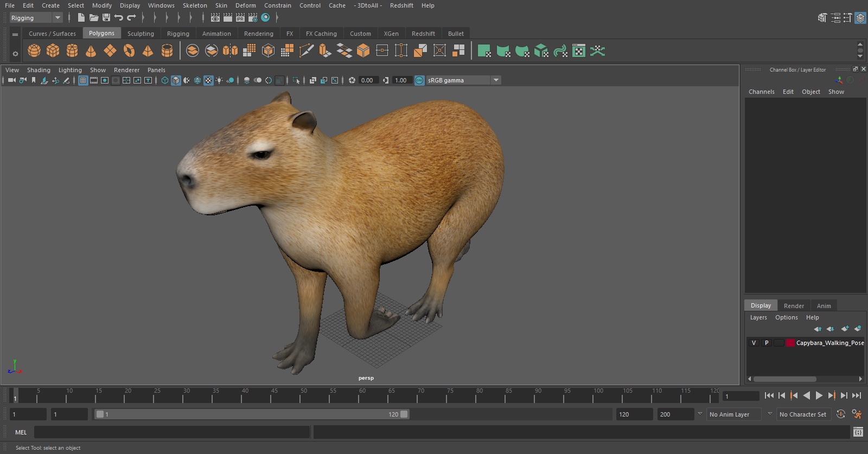Open the Render View window icon
Viewport: 868px width, 454px height.
click(x=215, y=18)
